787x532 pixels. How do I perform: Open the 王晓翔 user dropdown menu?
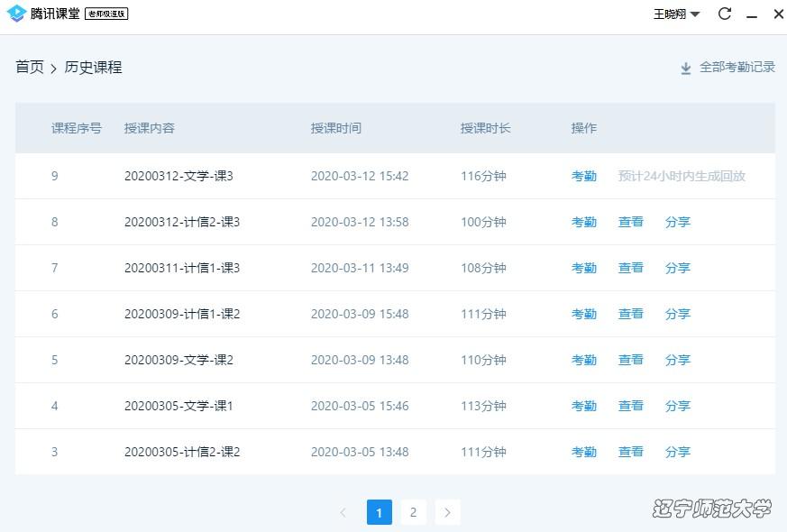pos(676,14)
